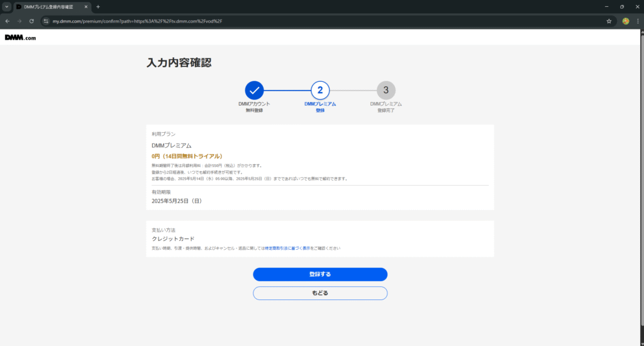Click the クレジットカード payment method text
The width and height of the screenshot is (644, 346).
coord(173,239)
